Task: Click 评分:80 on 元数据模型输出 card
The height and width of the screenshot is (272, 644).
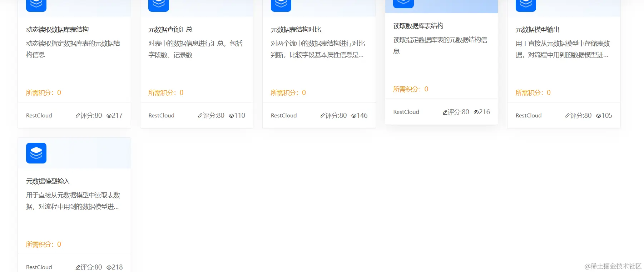Action: pos(581,116)
